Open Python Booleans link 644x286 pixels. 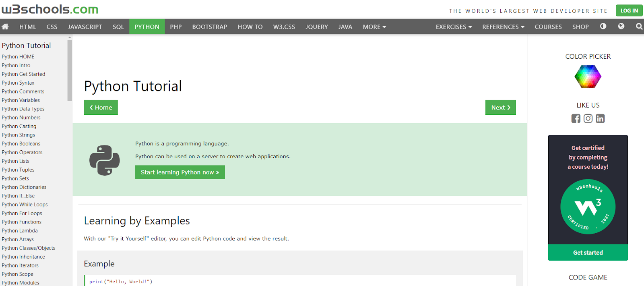21,144
